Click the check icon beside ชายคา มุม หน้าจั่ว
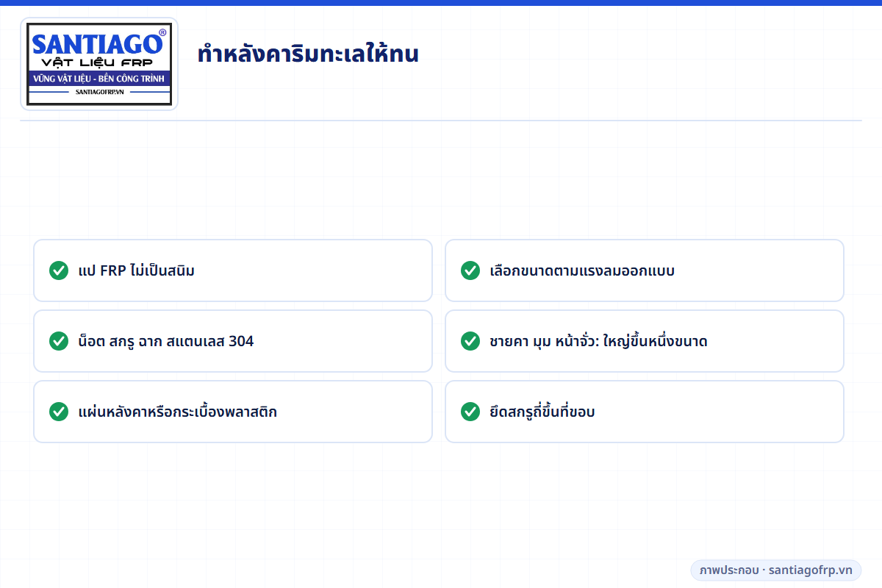 coord(470,341)
